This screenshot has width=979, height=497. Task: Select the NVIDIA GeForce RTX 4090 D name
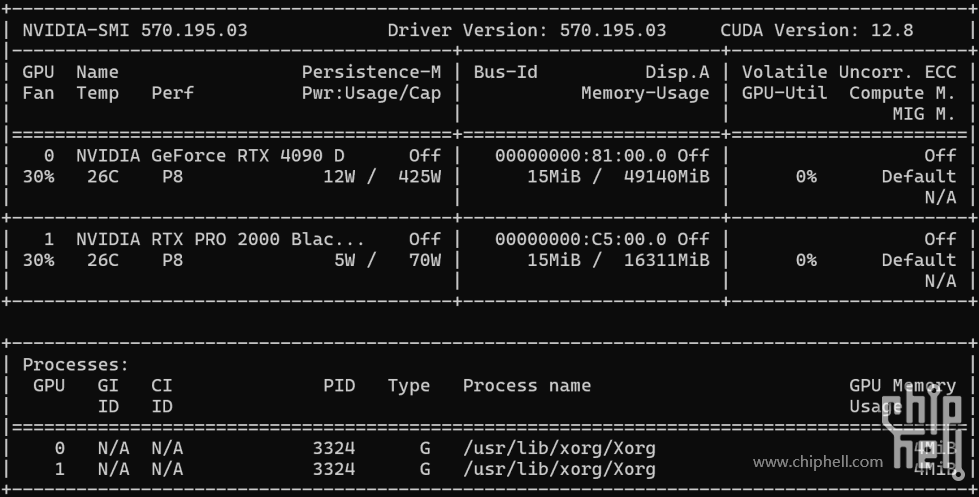coord(210,156)
